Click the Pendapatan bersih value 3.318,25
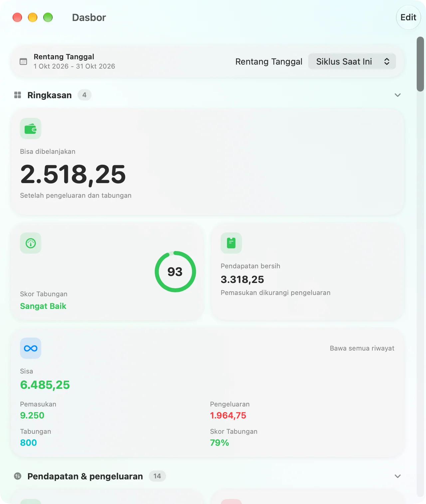Image resolution: width=426 pixels, height=504 pixels. point(242,280)
